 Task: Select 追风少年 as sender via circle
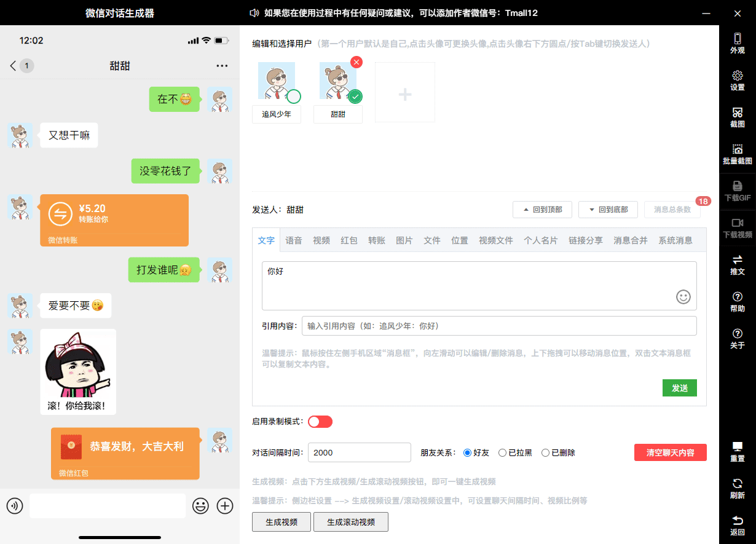pos(294,97)
